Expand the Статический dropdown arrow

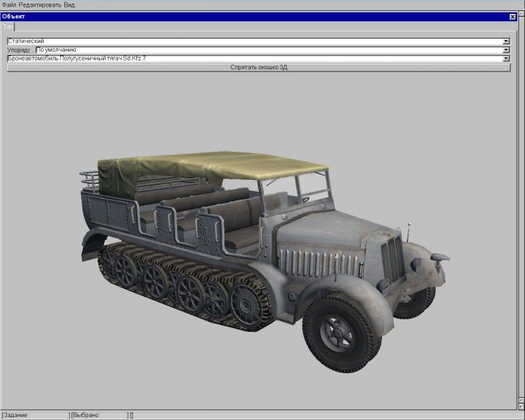[506, 42]
